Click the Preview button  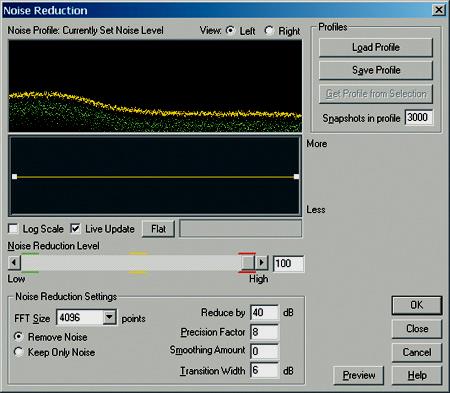pyautogui.click(x=359, y=375)
